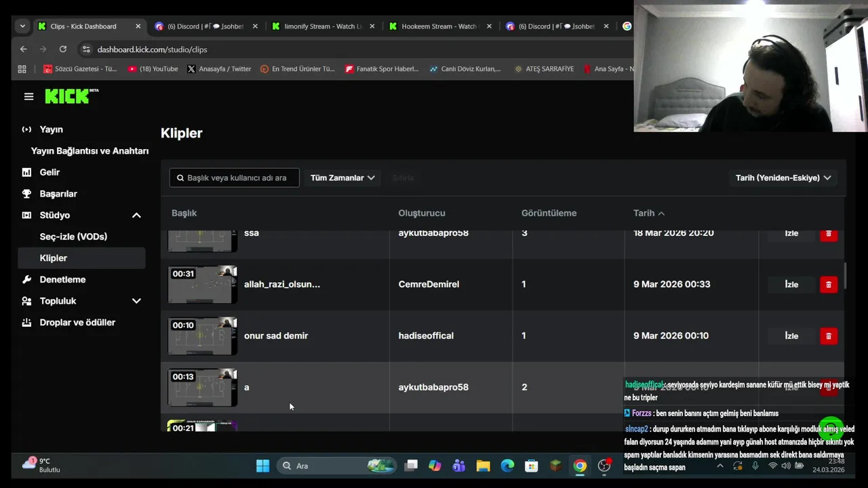Watch the ssa clip with İzle
Image resolution: width=868 pixels, height=488 pixels.
[x=791, y=233]
